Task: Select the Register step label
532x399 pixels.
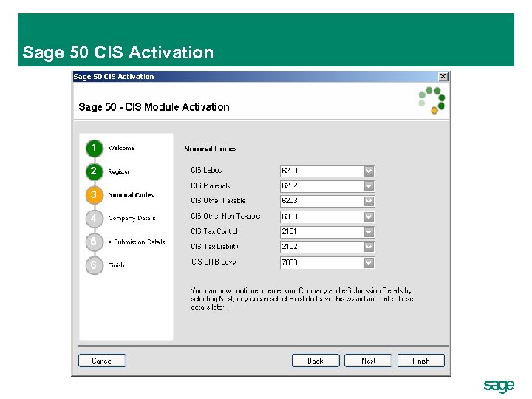Action: [119, 171]
